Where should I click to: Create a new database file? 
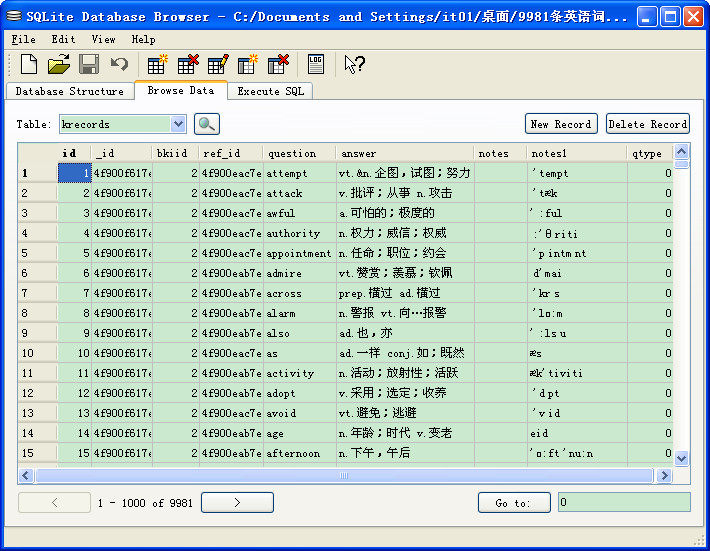[x=29, y=64]
